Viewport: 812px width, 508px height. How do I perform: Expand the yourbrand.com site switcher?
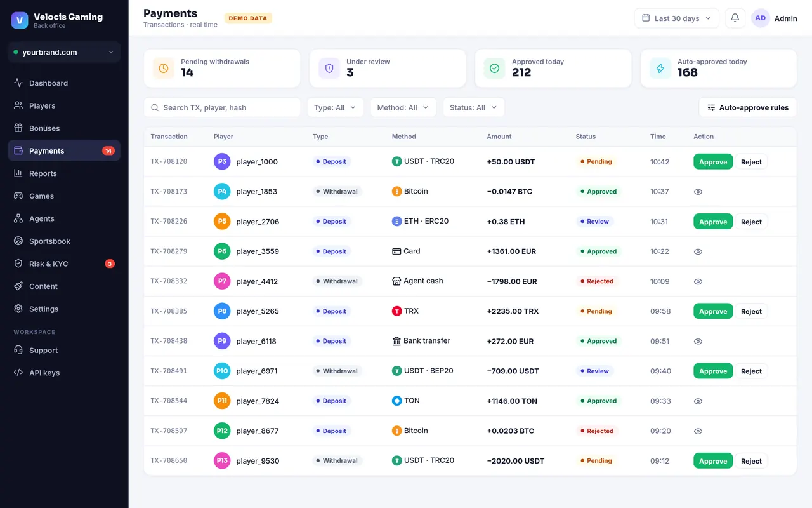pos(64,52)
